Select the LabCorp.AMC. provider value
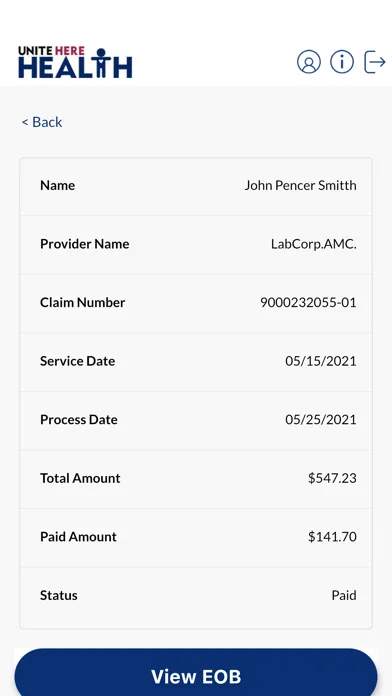 click(x=314, y=244)
